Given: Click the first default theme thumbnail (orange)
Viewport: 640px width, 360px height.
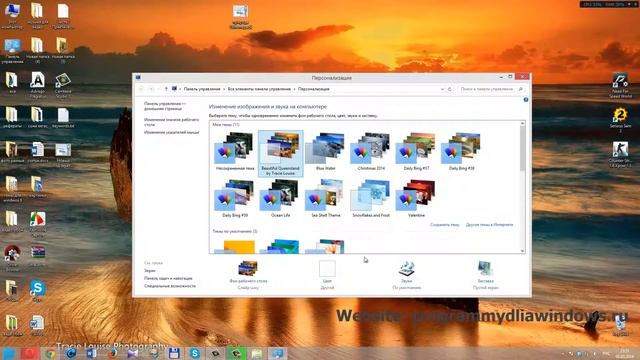Looking at the screenshot, I should [x=235, y=247].
